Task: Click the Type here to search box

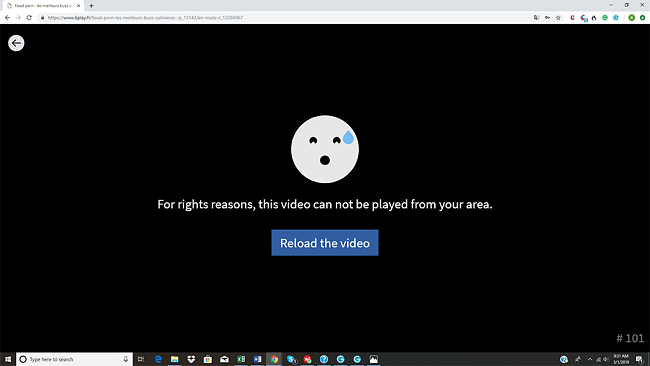Action: [75, 359]
